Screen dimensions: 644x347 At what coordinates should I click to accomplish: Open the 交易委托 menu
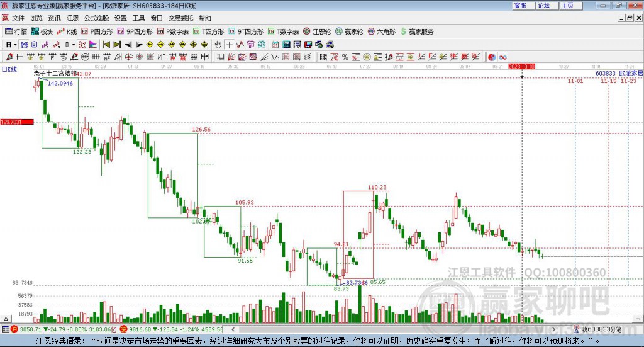[180, 18]
